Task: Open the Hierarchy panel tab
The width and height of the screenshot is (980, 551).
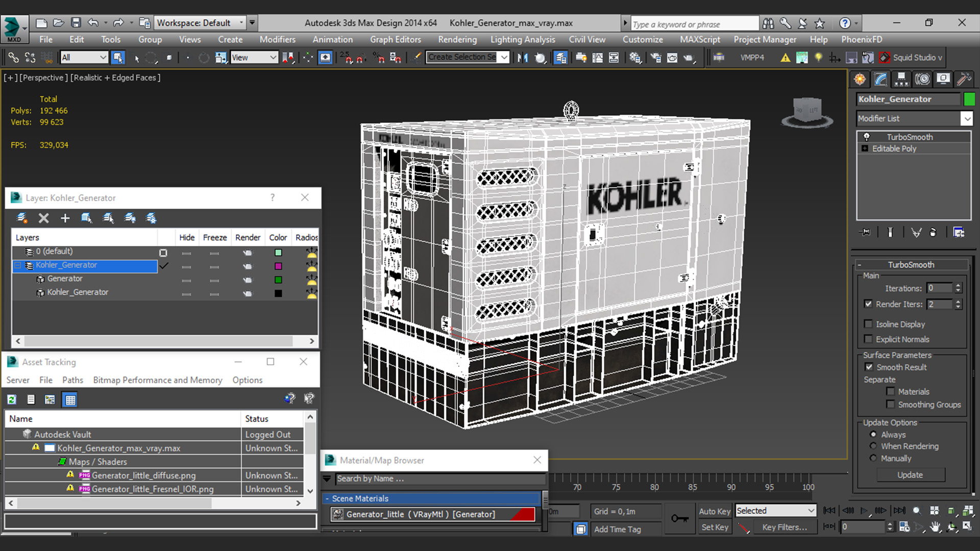Action: click(901, 79)
